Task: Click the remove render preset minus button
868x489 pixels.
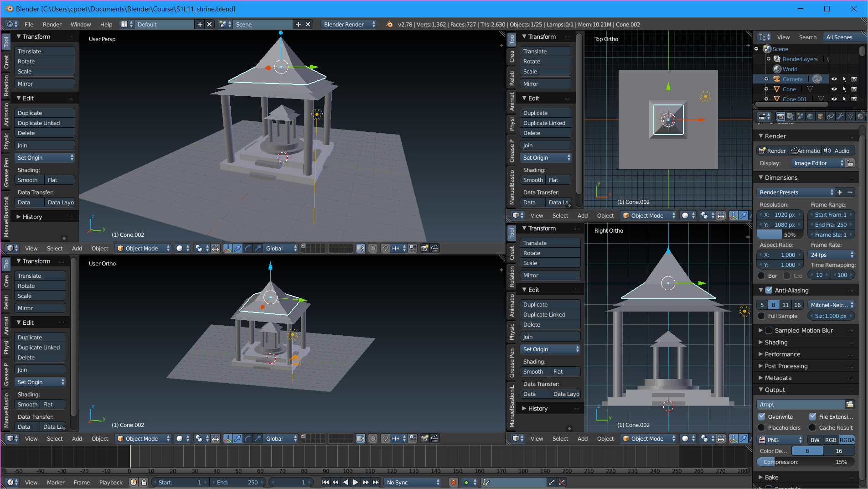Action: click(x=850, y=192)
